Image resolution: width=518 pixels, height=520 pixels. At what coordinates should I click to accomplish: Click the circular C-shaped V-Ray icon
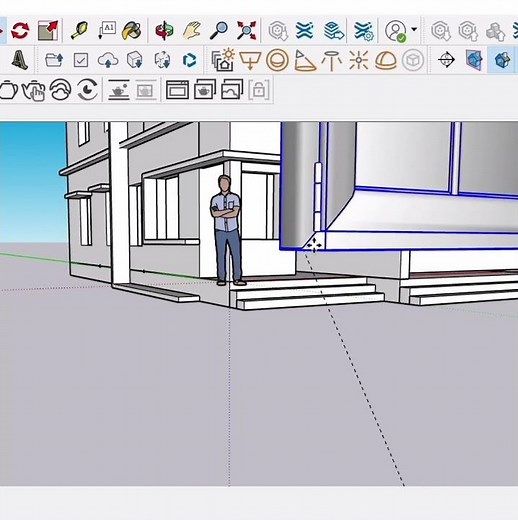pyautogui.click(x=87, y=89)
